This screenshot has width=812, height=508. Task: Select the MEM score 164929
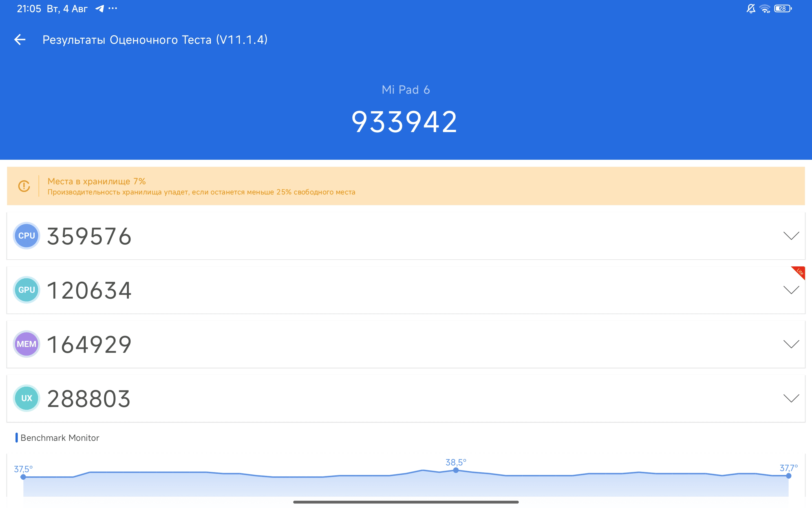click(89, 345)
